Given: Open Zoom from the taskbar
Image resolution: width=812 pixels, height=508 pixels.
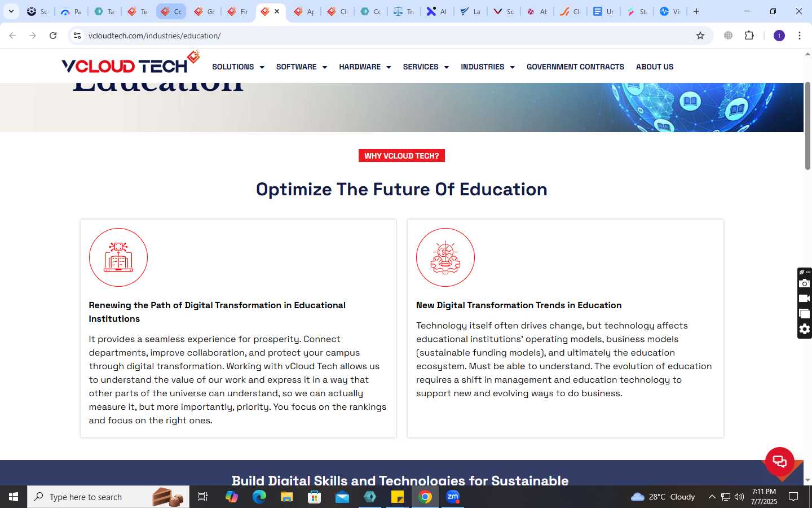Looking at the screenshot, I should (x=453, y=497).
